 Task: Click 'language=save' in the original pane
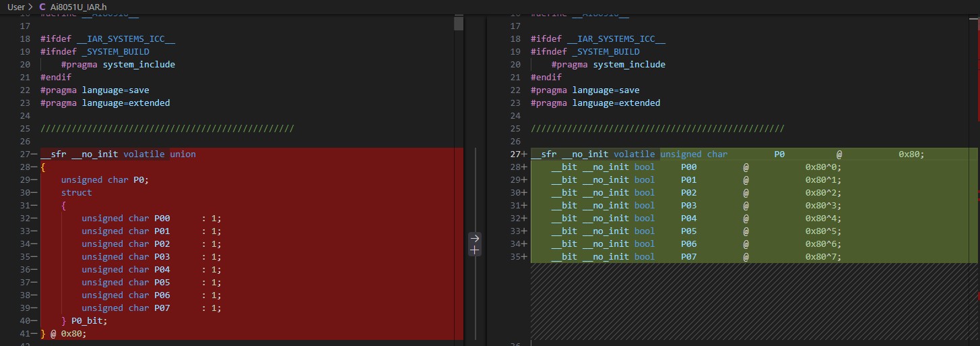[116, 90]
